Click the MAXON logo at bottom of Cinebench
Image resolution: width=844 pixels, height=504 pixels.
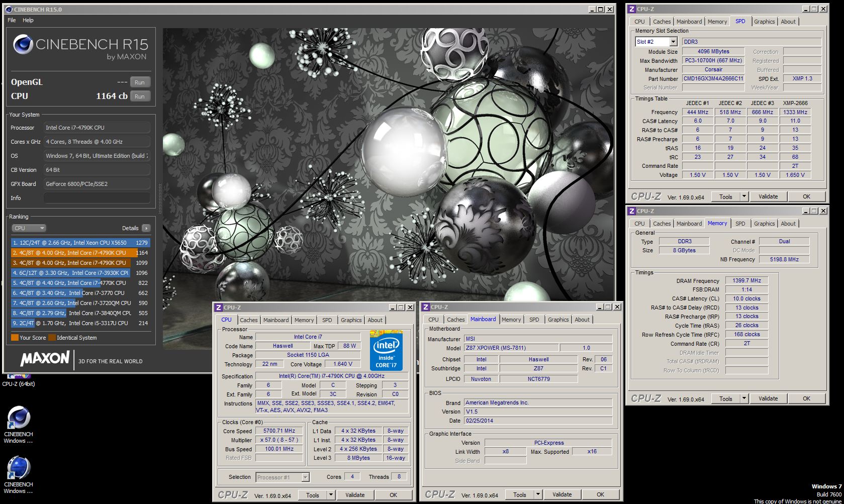[45, 358]
